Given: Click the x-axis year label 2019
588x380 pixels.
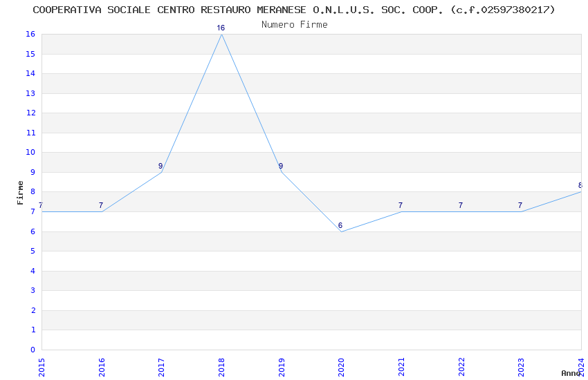Looking at the screenshot, I should (282, 368).
